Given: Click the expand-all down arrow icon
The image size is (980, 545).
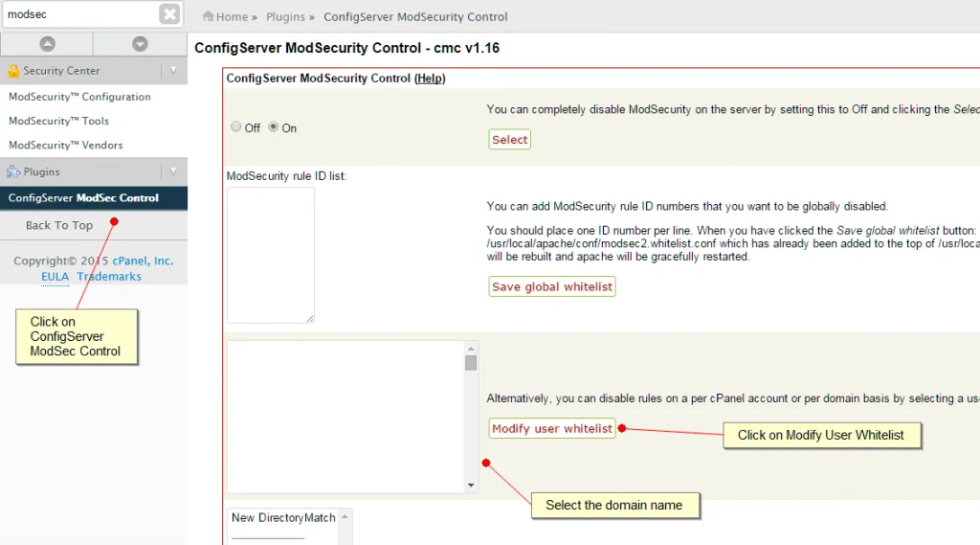Looking at the screenshot, I should [140, 44].
